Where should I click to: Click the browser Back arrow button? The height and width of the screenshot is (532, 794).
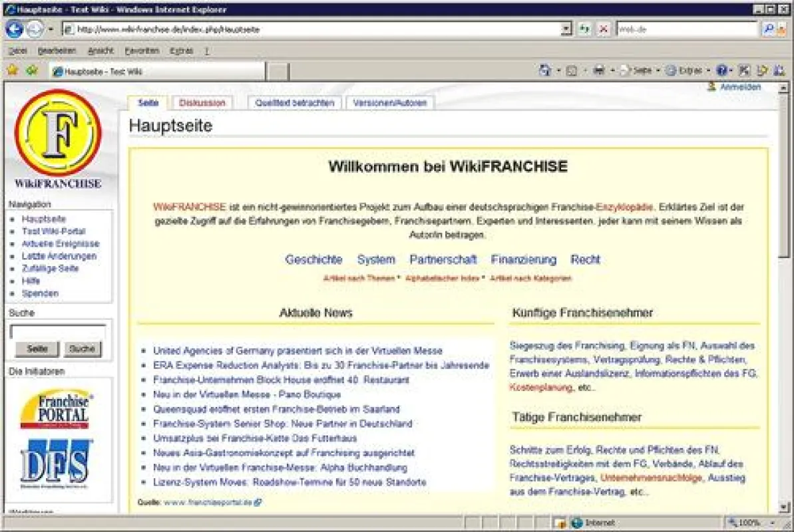pyautogui.click(x=14, y=29)
